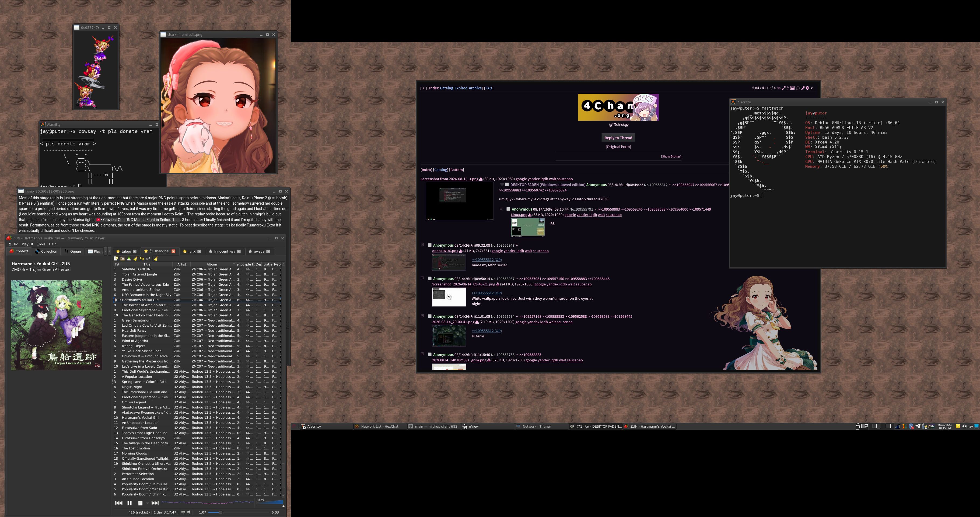
Task: Click the Show Blotter link
Action: pyautogui.click(x=671, y=156)
